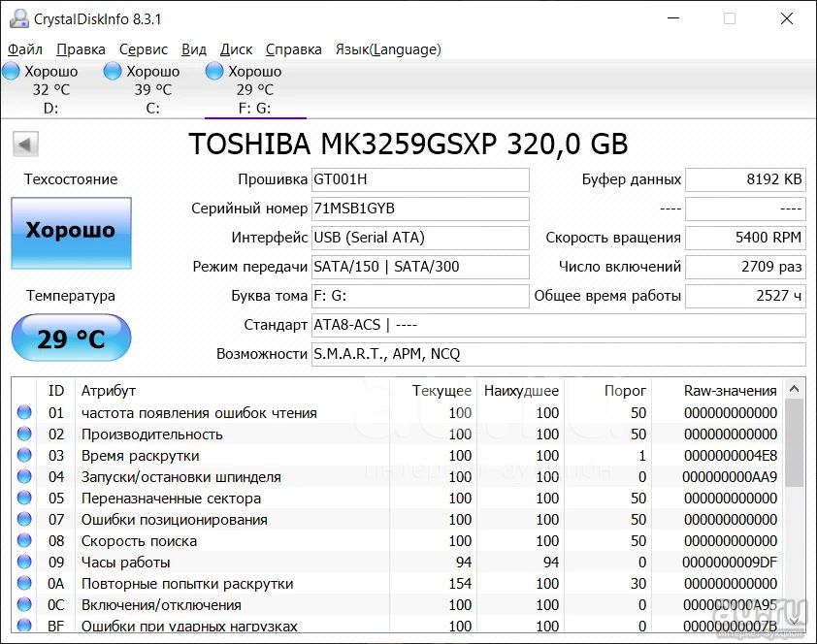
Task: Click the 29 °C temperature button
Action: [72, 338]
